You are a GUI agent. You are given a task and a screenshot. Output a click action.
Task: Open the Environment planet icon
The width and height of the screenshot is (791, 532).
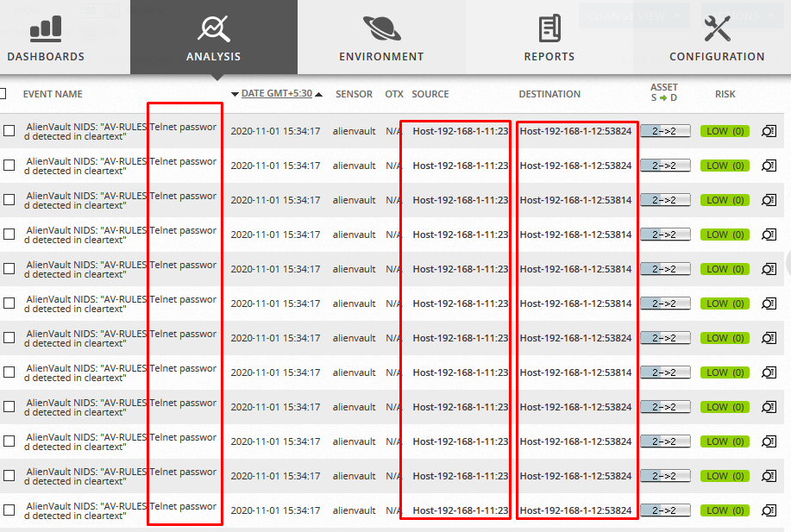(380, 28)
